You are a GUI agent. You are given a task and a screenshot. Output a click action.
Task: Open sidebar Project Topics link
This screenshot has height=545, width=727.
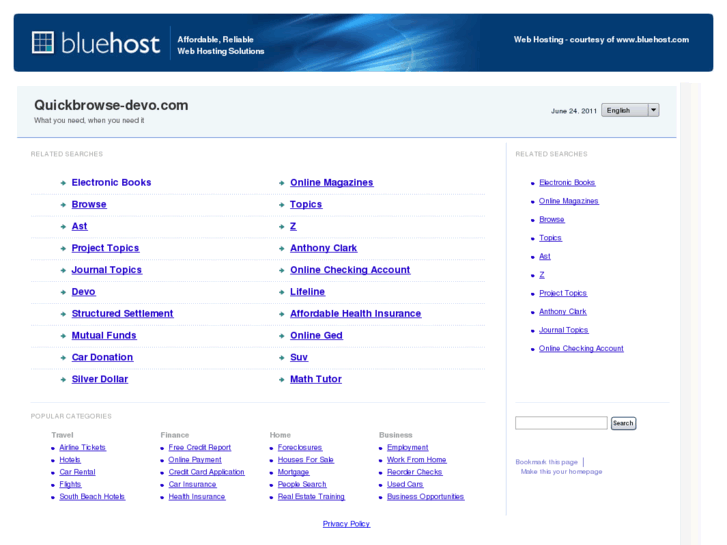click(563, 293)
